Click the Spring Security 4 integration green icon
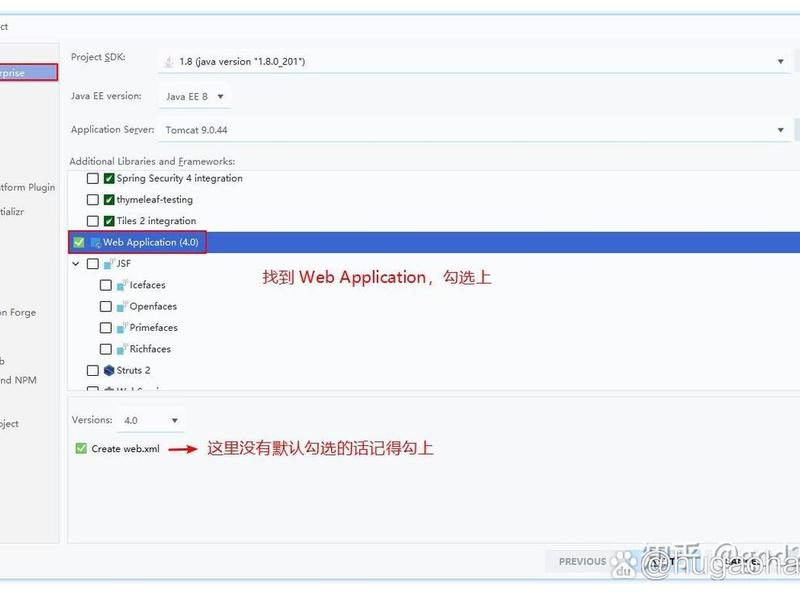 tap(109, 178)
